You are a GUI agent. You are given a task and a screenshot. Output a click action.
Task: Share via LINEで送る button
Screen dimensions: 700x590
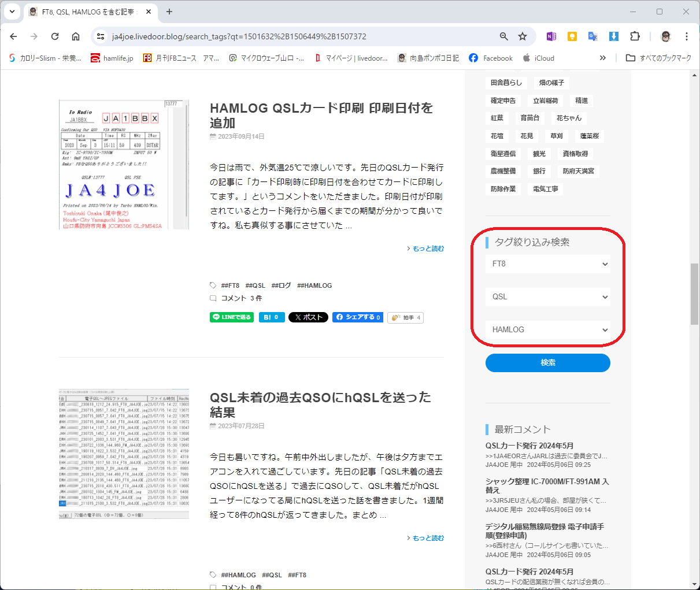[x=232, y=317]
